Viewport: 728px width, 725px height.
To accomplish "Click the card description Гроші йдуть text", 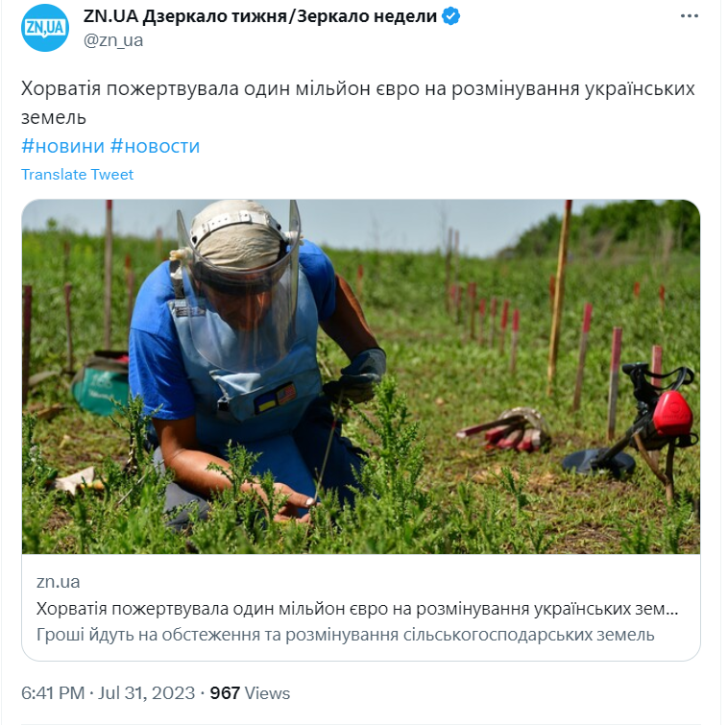I will tap(346, 635).
